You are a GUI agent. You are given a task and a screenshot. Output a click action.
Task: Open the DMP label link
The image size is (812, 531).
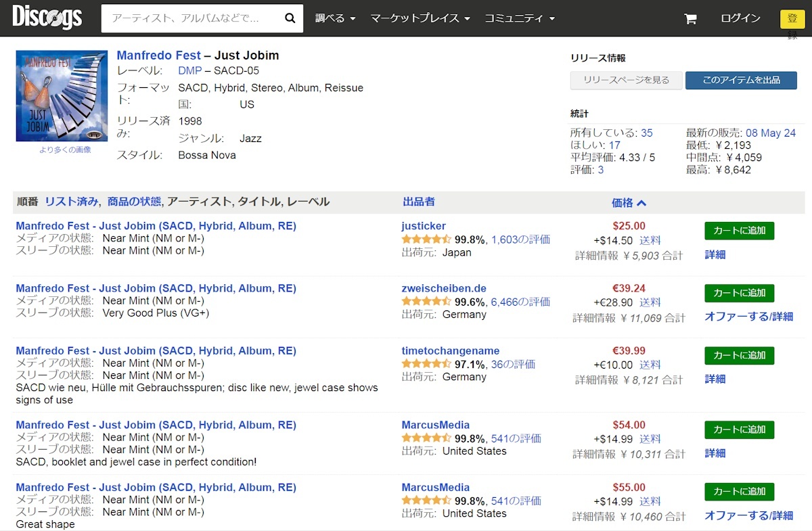[190, 70]
